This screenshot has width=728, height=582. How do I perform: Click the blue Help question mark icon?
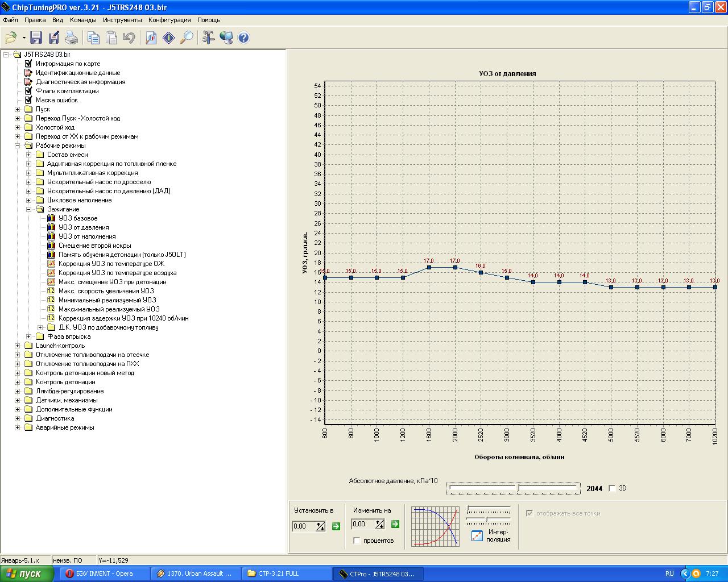click(243, 38)
